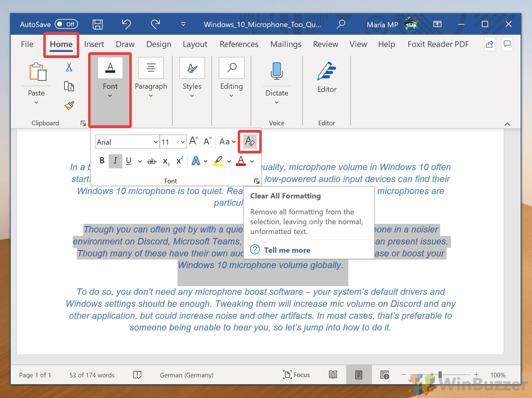This screenshot has height=398, width=532.
Task: Toggle Bold formatting
Action: [x=102, y=161]
